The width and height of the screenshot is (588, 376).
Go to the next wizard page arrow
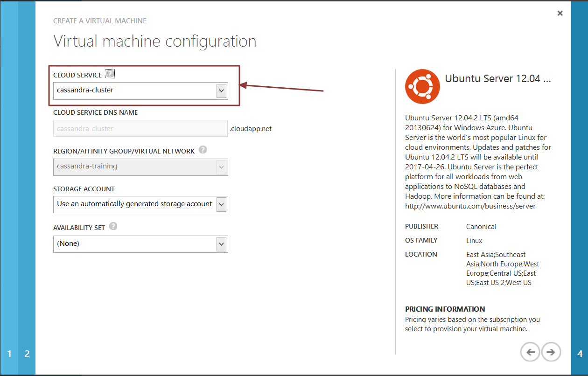click(551, 352)
